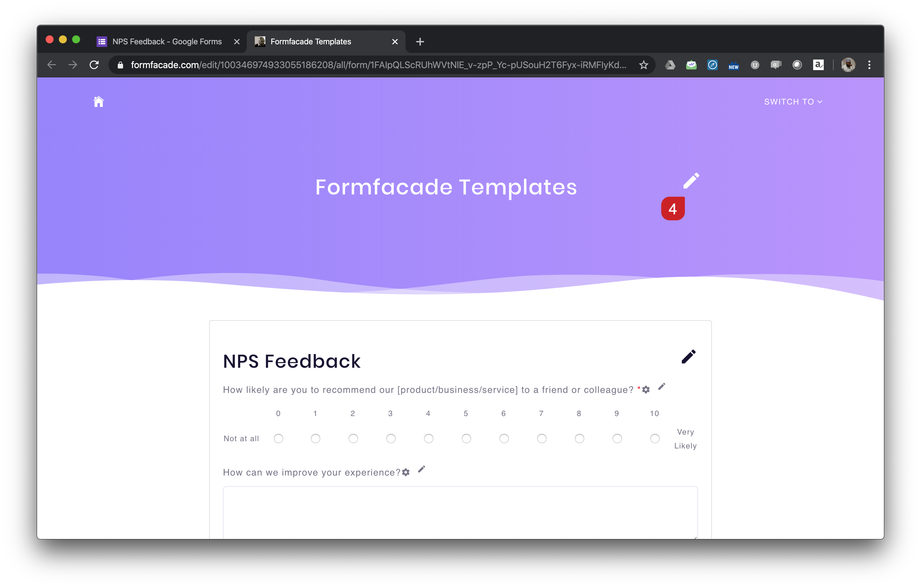Open the Chrome three-dot menu

869,65
